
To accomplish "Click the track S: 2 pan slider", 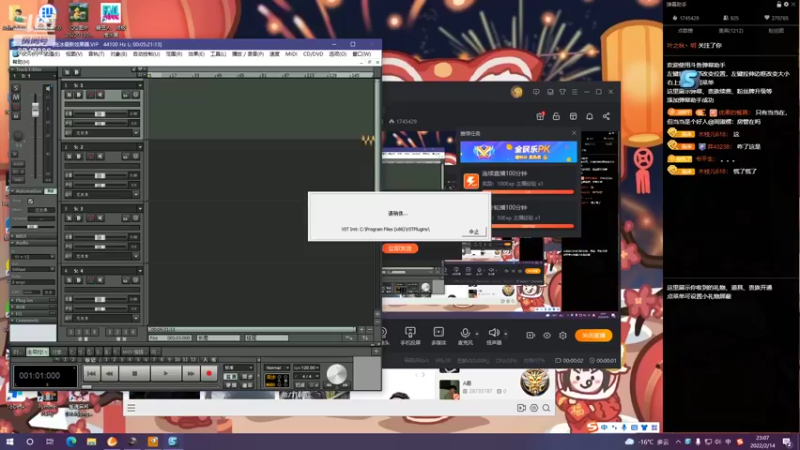I will pyautogui.click(x=100, y=185).
